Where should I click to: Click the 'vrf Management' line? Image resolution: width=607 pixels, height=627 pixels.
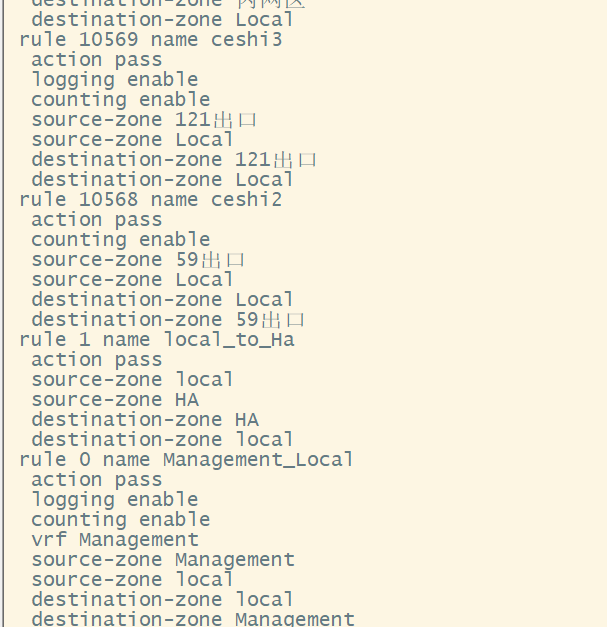[x=115, y=540]
